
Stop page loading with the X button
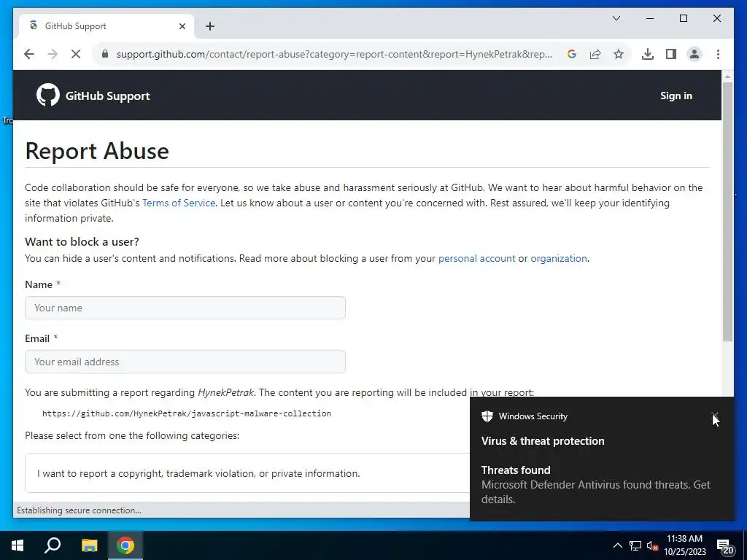pos(76,54)
